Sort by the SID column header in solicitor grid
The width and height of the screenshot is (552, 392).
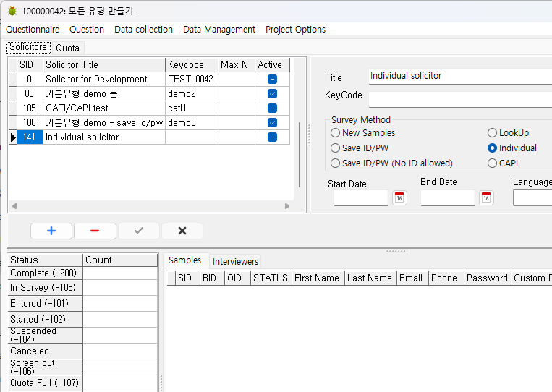[x=30, y=65]
